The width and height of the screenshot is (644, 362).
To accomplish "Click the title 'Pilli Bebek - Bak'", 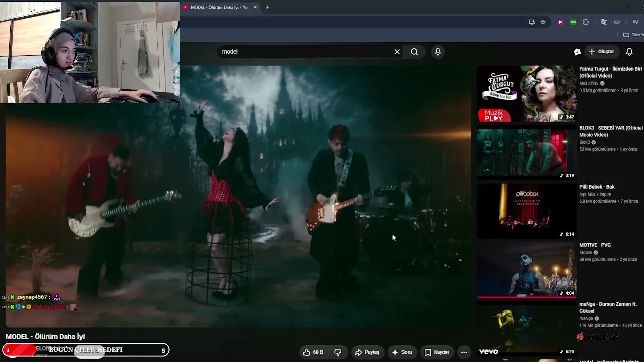I will coord(597,187).
